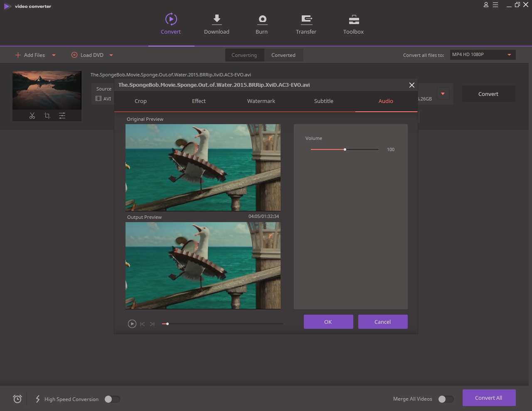Switch to the Converting tab
Image resolution: width=532 pixels, height=411 pixels.
[x=244, y=55]
